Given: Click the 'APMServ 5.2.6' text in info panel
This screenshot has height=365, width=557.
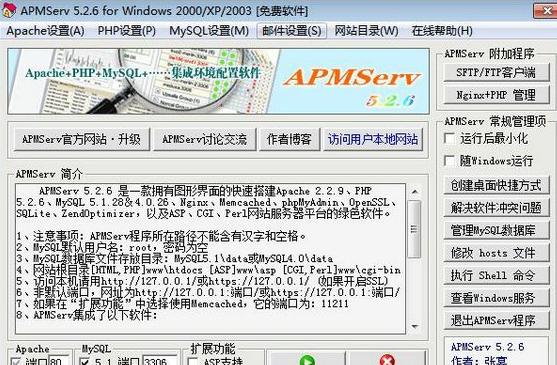Looking at the screenshot, I should (488, 347).
